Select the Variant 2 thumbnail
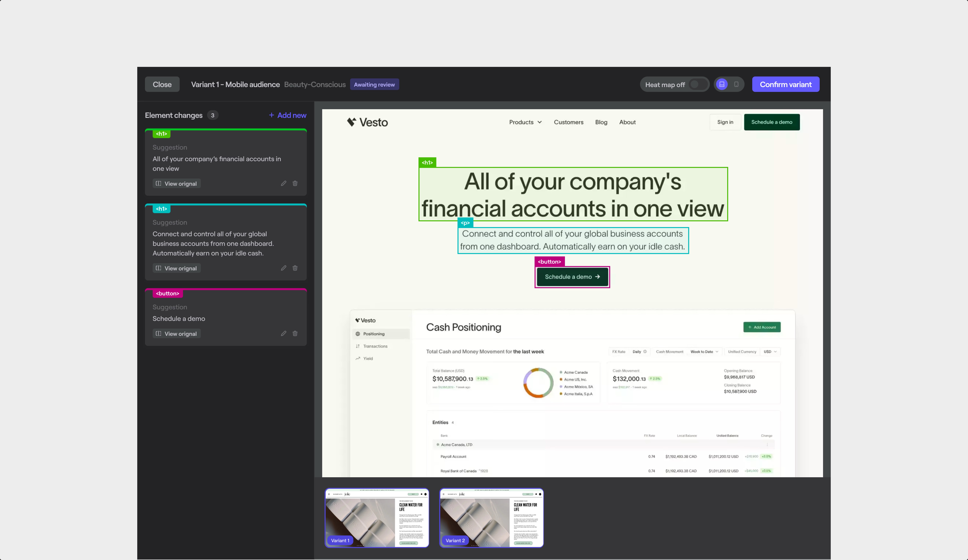Screen dimensions: 968x560 click(491, 518)
